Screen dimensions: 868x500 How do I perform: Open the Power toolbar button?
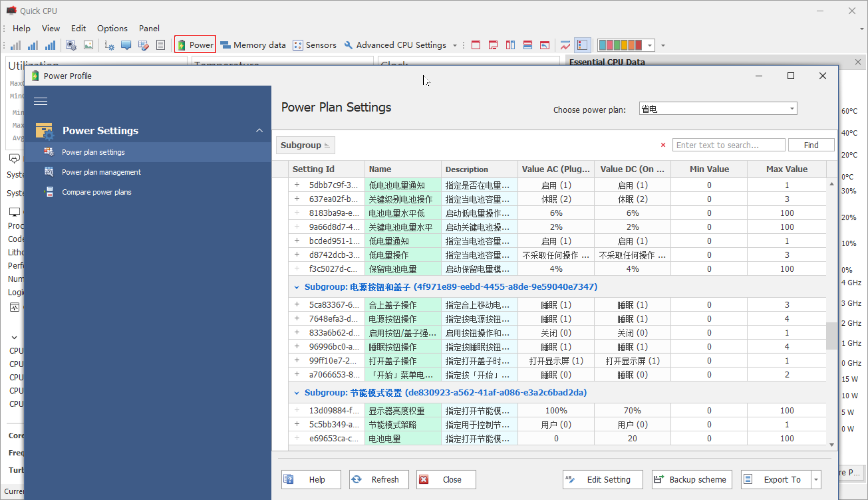(195, 45)
